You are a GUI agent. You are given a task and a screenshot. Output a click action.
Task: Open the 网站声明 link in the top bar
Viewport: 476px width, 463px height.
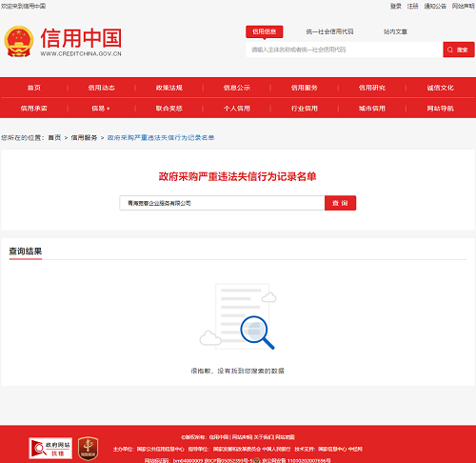[463, 6]
